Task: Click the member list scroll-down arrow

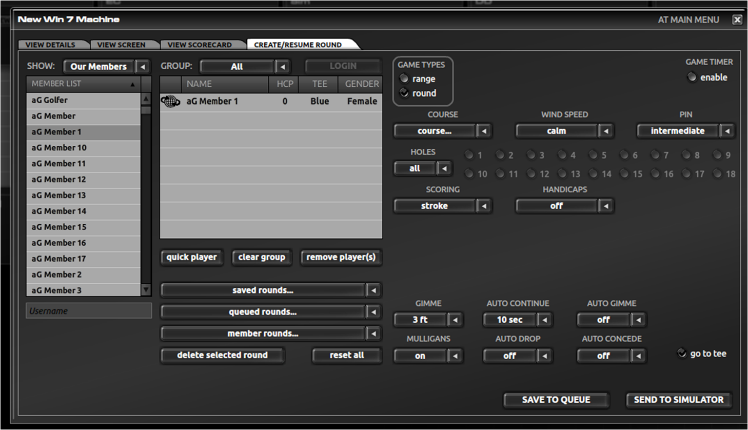Action: [146, 289]
